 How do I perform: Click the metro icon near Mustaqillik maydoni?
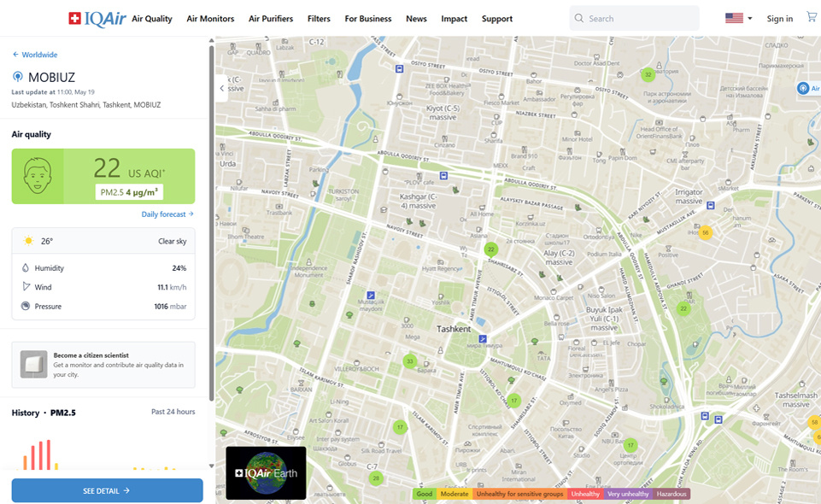[370, 296]
